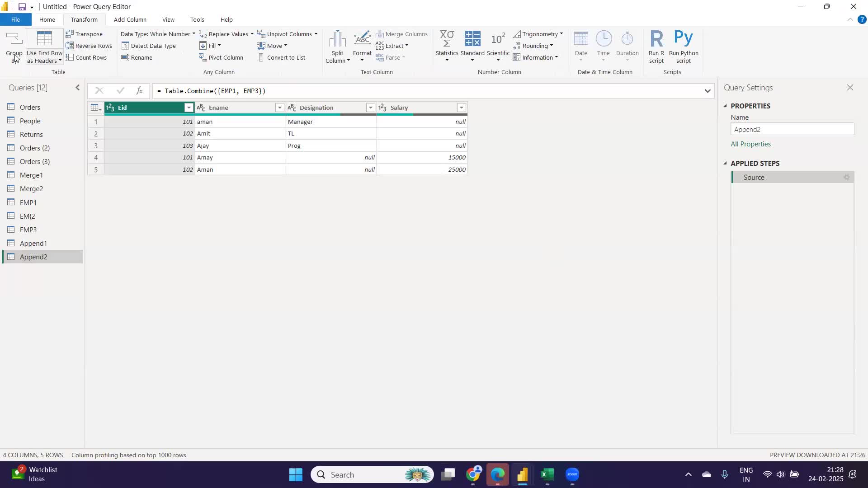
Task: Open Zoom from the taskbar
Action: [x=572, y=474]
